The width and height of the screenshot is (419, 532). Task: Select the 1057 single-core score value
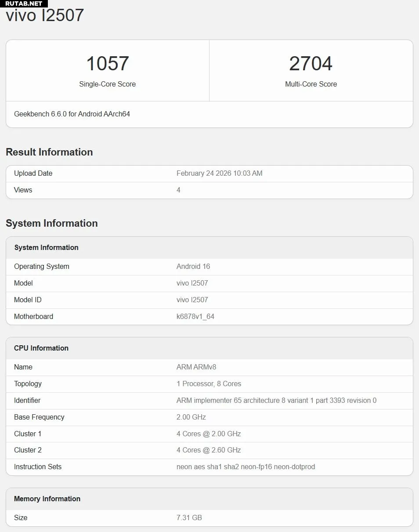click(x=108, y=64)
